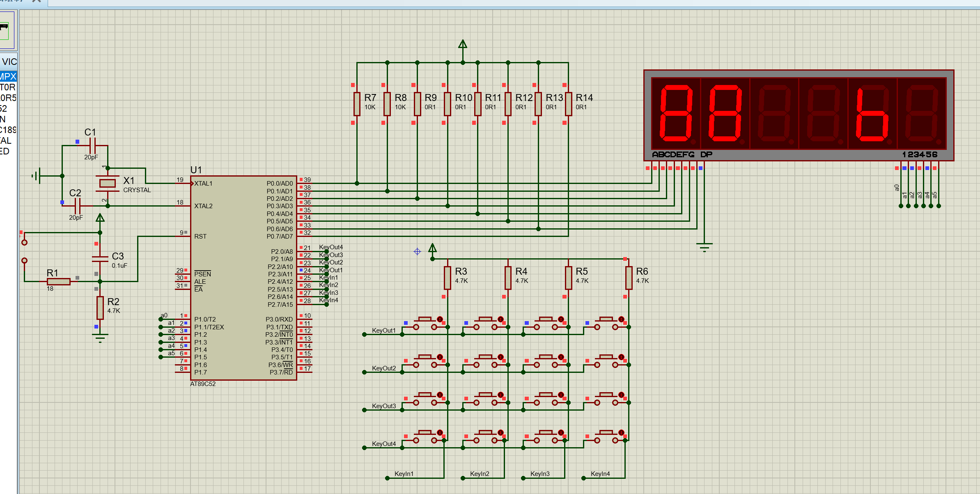Screen dimensions: 980x494
Task: Click KeyOut1 terminal label at keypad row
Action: pos(384,331)
